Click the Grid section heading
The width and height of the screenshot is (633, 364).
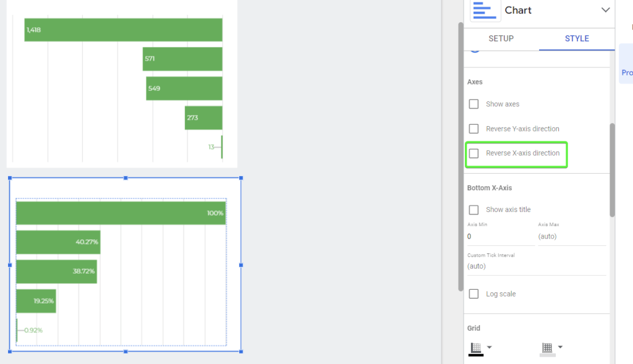(474, 328)
